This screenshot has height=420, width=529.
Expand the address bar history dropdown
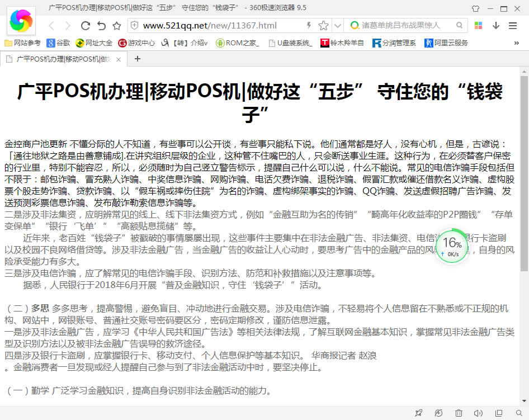click(x=337, y=25)
